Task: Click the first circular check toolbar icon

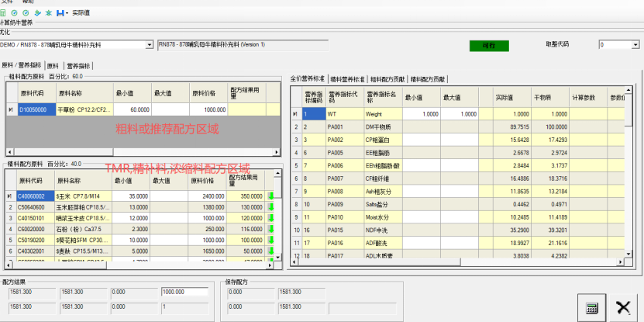Action: (x=15, y=12)
